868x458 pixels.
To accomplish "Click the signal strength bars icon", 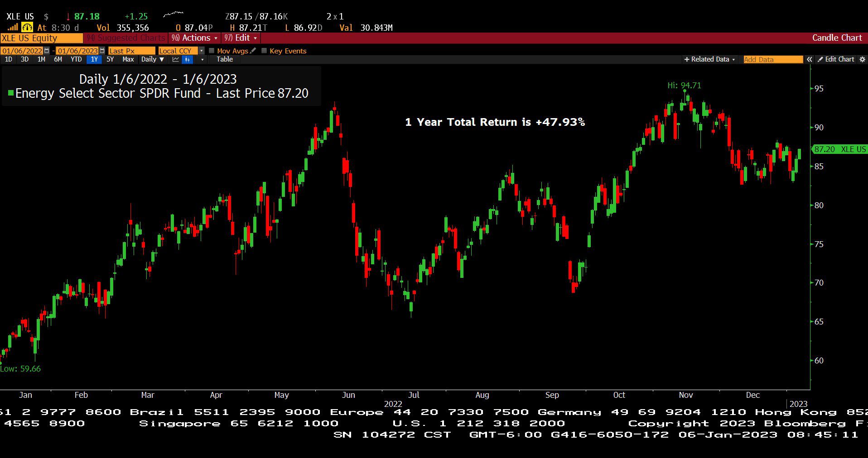I will click(12, 27).
